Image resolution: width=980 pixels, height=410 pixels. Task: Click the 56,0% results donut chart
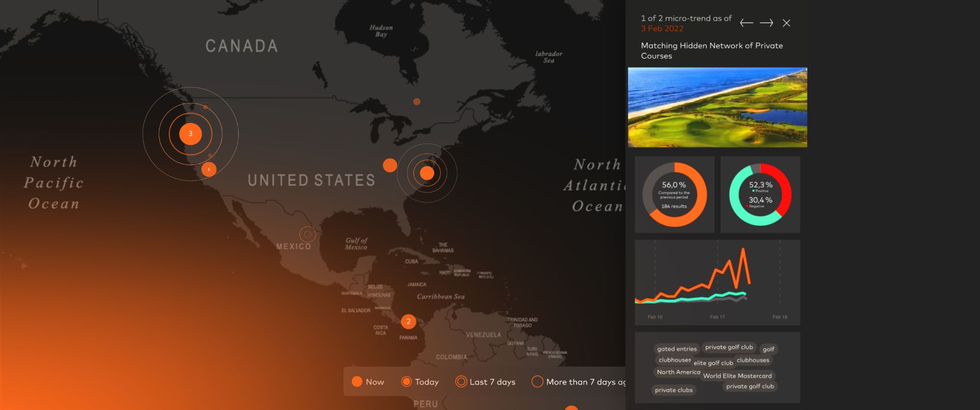[x=674, y=194]
